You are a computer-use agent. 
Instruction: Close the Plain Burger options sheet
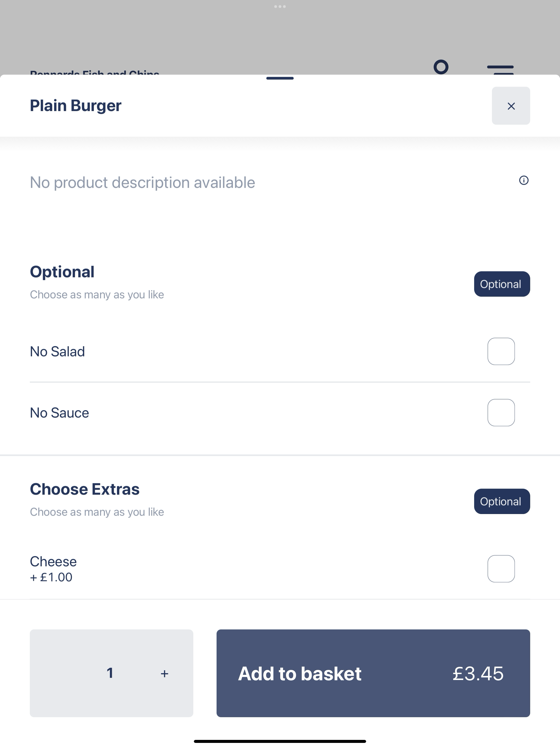pos(511,106)
